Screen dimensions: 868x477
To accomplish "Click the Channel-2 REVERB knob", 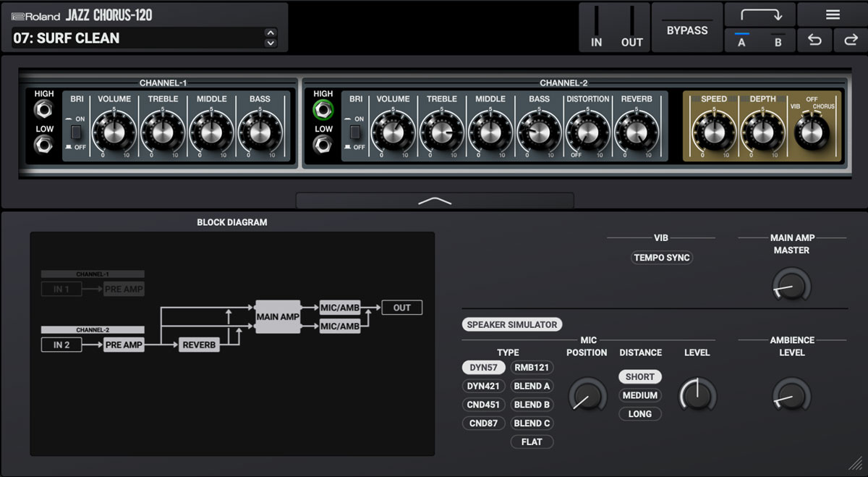I will click(x=636, y=132).
